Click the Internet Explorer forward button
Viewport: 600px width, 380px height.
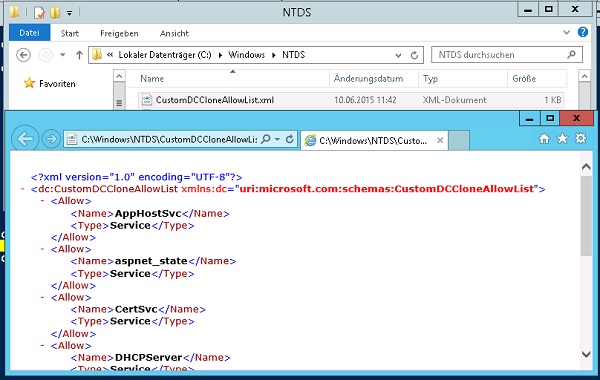(x=51, y=139)
